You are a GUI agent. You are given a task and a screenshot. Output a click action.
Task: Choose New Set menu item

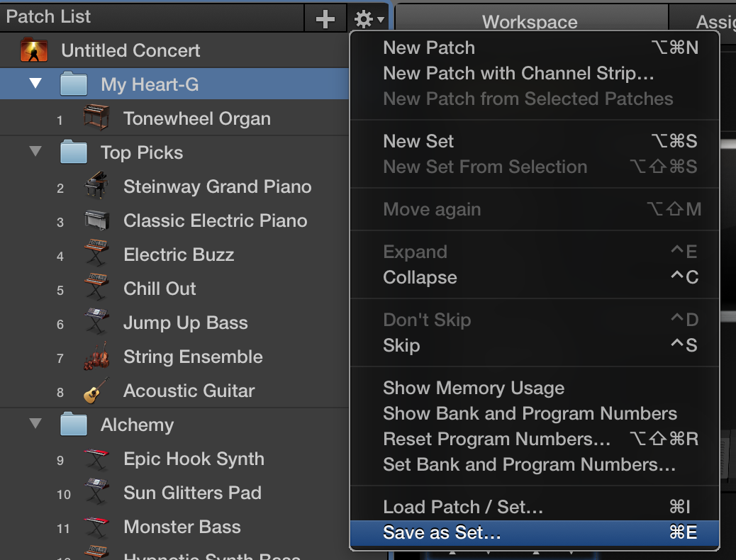coord(535,141)
